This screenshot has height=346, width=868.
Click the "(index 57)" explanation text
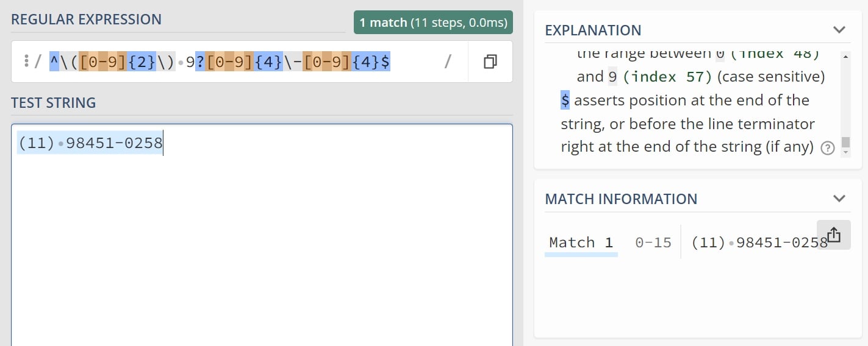[x=667, y=77]
